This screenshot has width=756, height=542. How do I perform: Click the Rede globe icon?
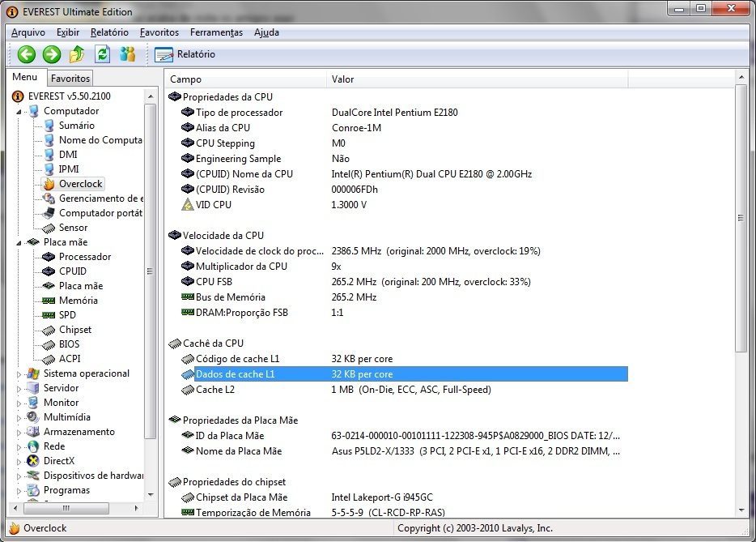coord(33,446)
